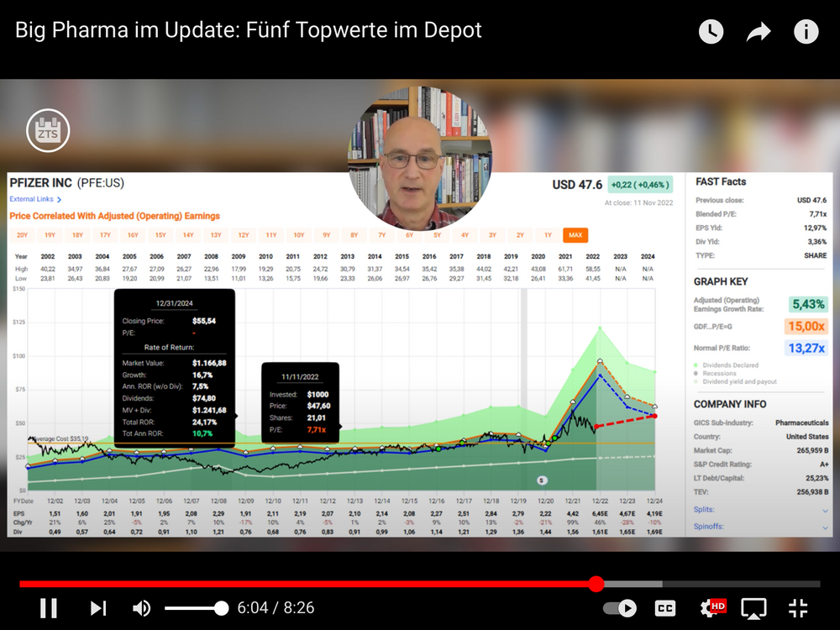Click the AirPlay cast icon
Screen dimensions: 840x630
pos(753,608)
